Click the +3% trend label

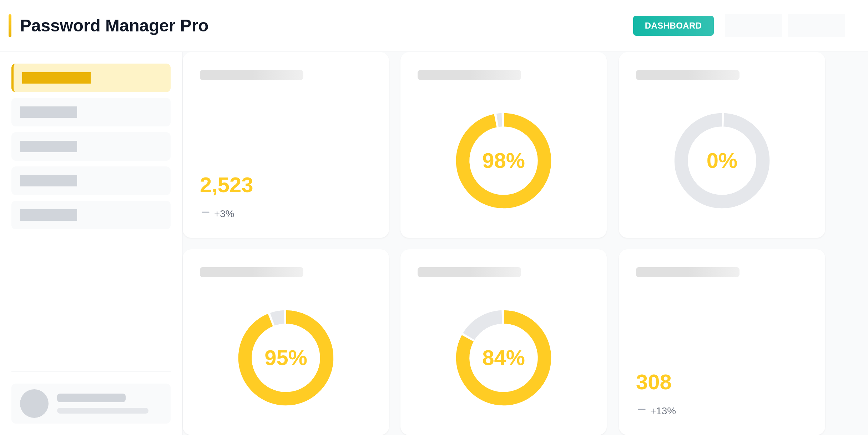click(224, 214)
